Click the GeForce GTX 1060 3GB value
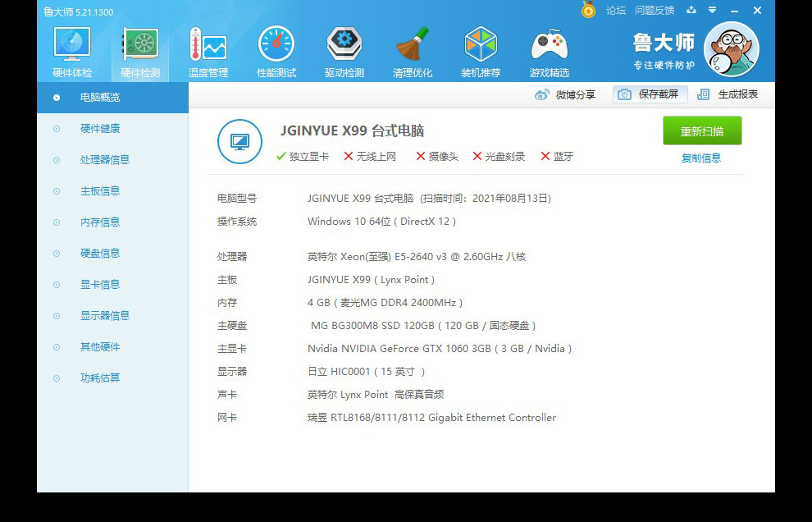 440,349
